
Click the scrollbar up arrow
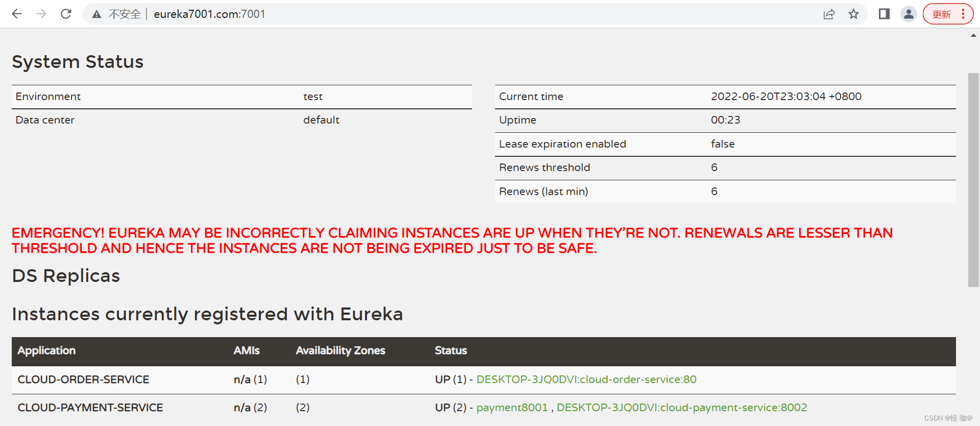pos(973,36)
